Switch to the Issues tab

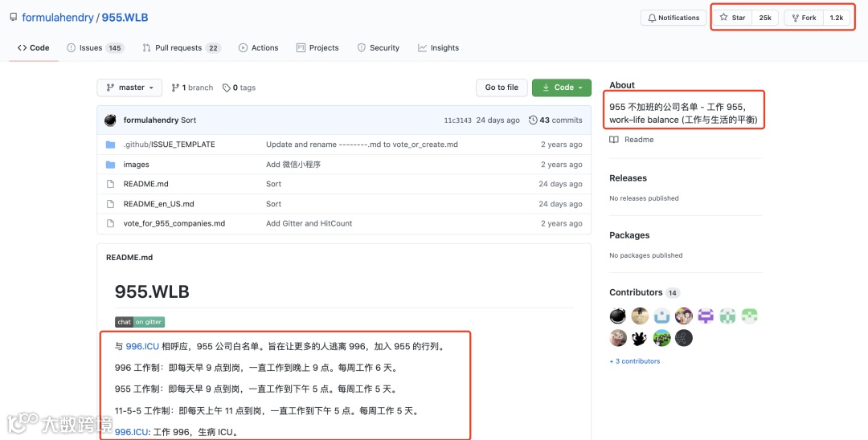95,48
